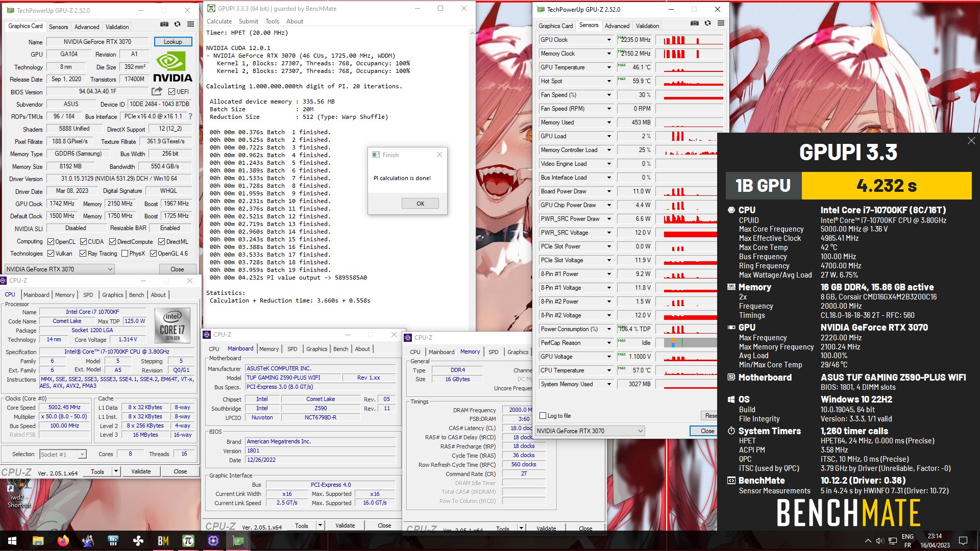The image size is (980, 551).
Task: Click Validate in CPU-Z Mainboard window
Action: click(345, 525)
